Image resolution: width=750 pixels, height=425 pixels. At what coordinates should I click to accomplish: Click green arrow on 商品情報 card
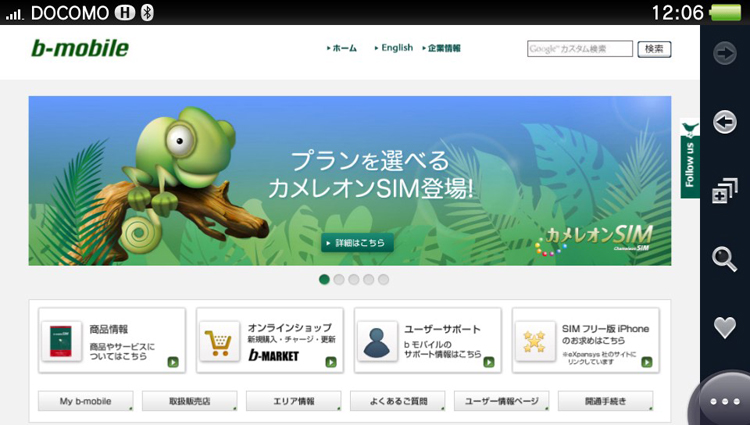click(x=173, y=362)
